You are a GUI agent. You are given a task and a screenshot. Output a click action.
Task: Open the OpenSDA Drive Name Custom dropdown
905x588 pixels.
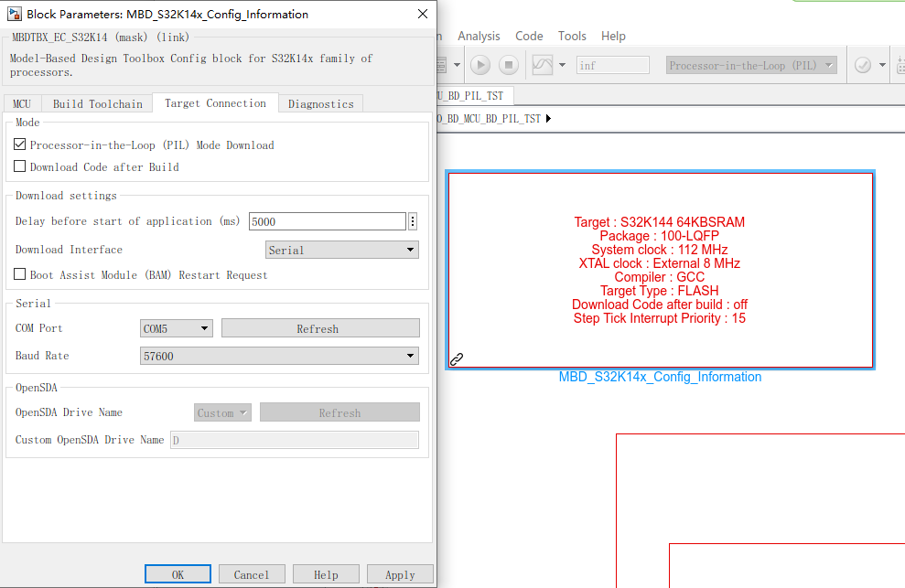[222, 412]
